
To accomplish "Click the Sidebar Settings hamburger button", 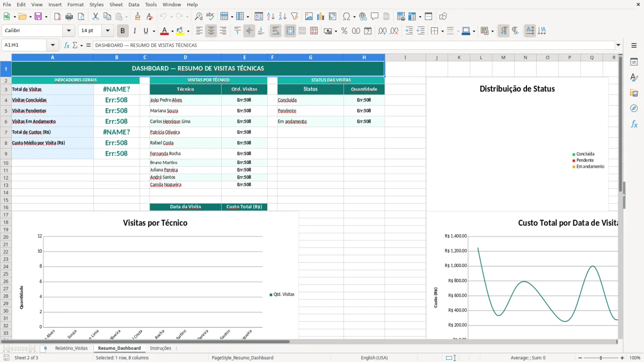I will (634, 46).
